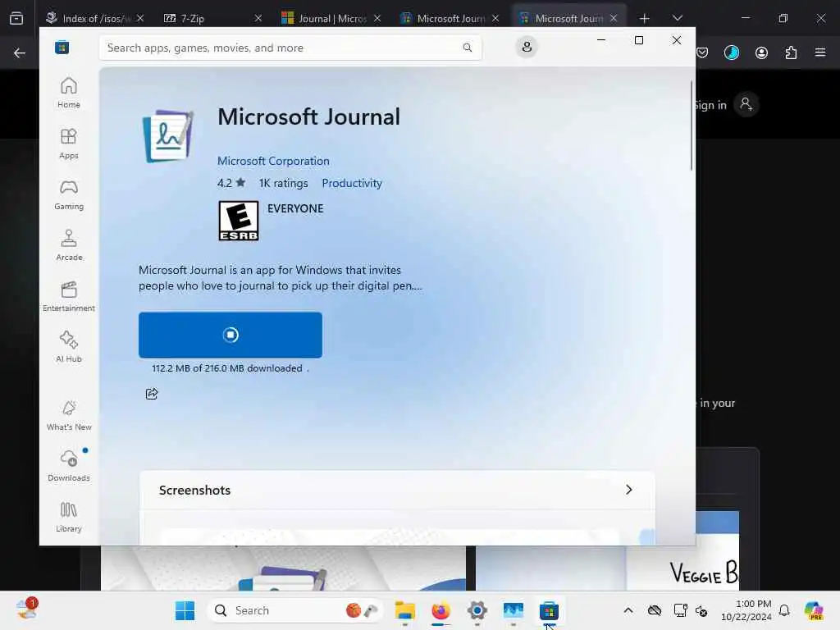Open Downloads in Store sidebar

tap(69, 466)
